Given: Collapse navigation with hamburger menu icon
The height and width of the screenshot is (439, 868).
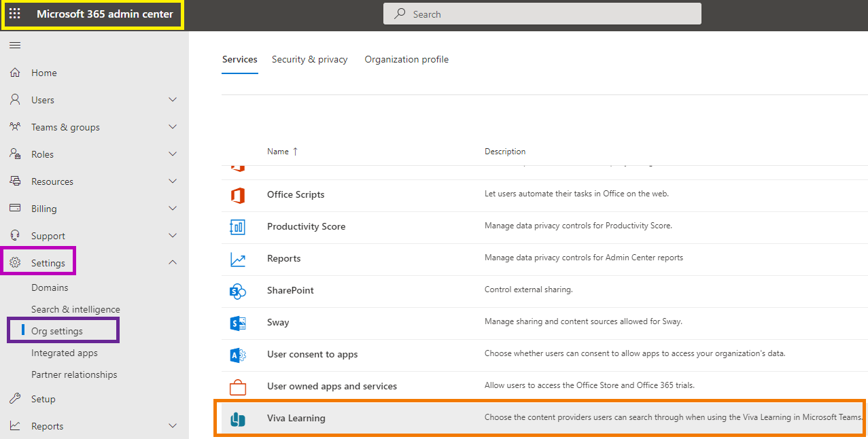Looking at the screenshot, I should 15,46.
